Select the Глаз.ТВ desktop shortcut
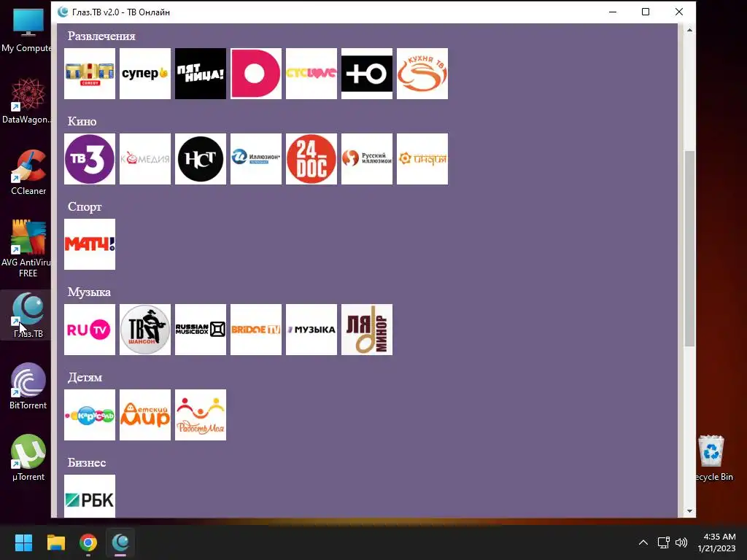 (x=28, y=315)
